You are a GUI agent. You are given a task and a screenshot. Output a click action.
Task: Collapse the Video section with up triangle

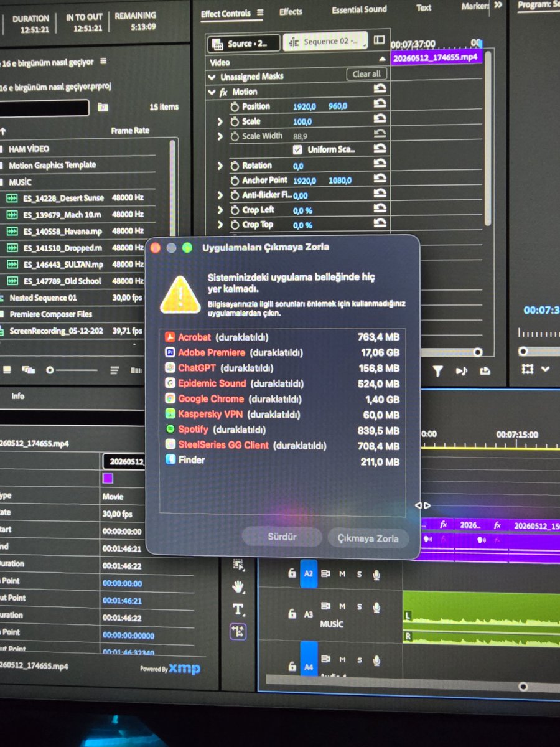pos(382,59)
